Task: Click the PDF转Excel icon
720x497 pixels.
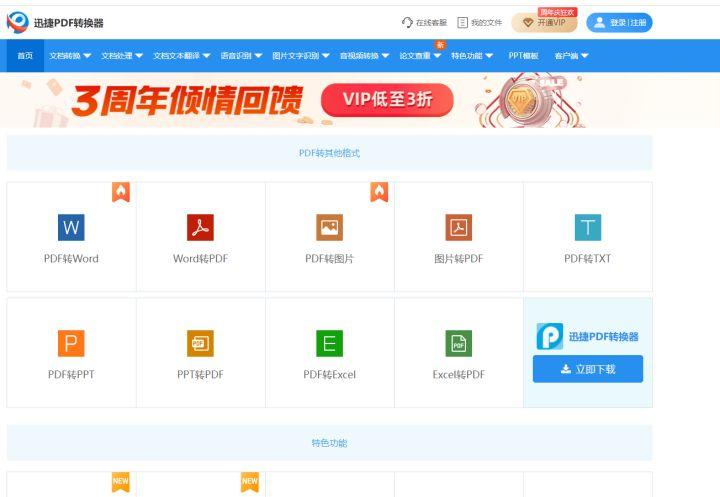Action: 329,344
